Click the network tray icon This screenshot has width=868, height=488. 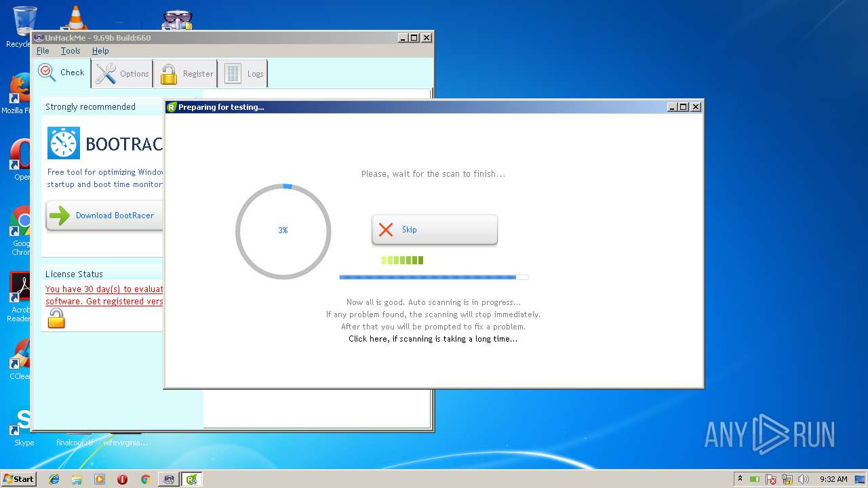coord(787,479)
